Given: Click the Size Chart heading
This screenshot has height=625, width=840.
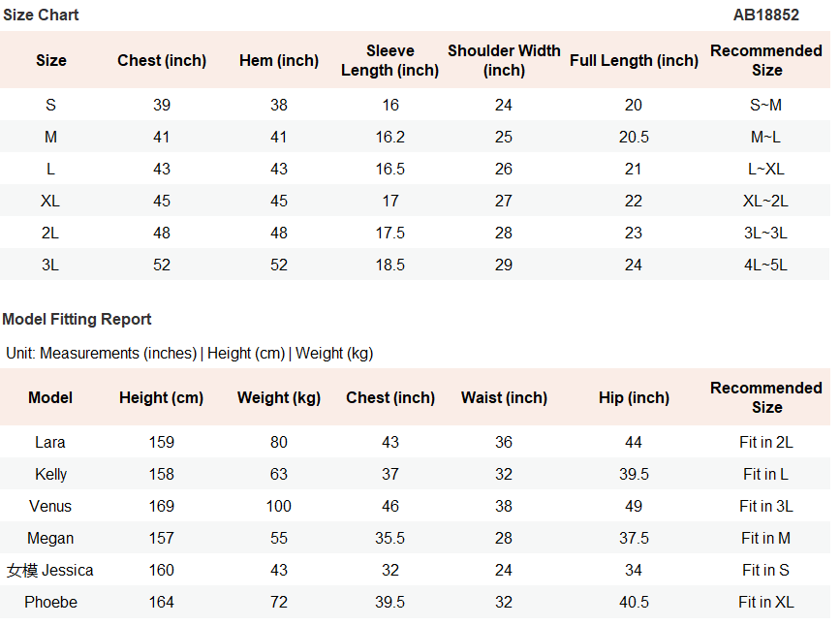Looking at the screenshot, I should click(x=41, y=15).
